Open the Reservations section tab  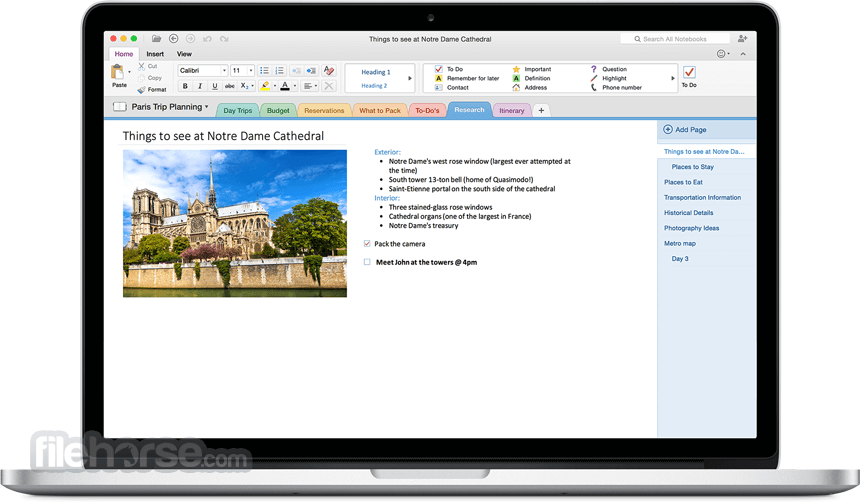click(324, 110)
